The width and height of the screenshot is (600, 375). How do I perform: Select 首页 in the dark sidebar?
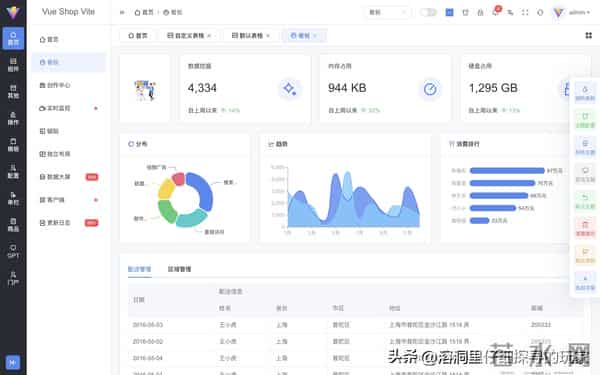click(x=13, y=38)
